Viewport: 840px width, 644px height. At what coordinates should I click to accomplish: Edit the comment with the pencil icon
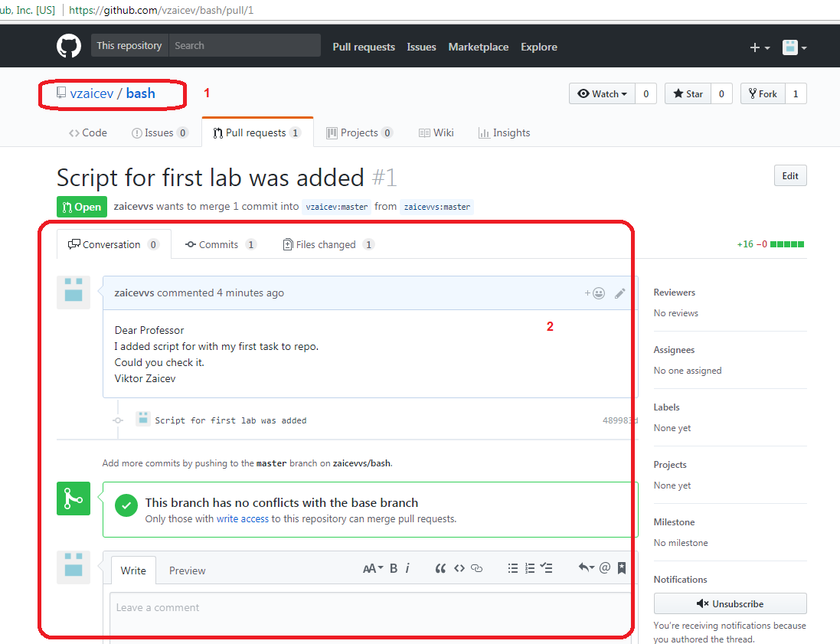tap(619, 293)
